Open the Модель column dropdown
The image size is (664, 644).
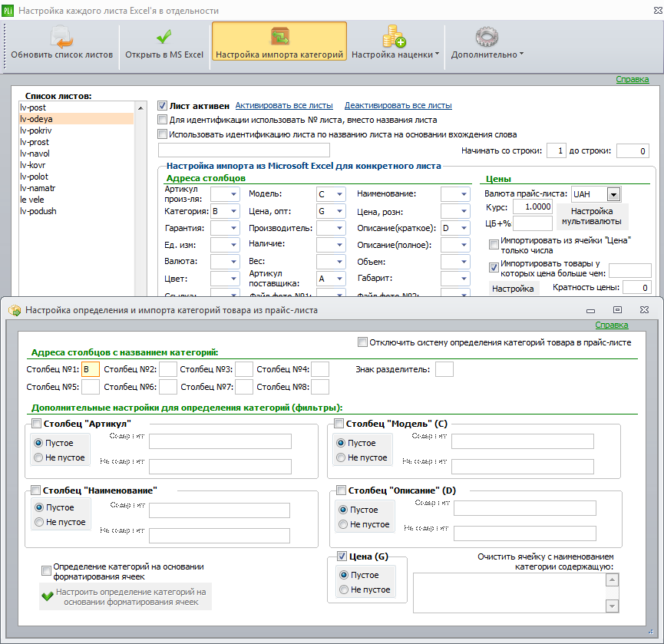coord(339,194)
